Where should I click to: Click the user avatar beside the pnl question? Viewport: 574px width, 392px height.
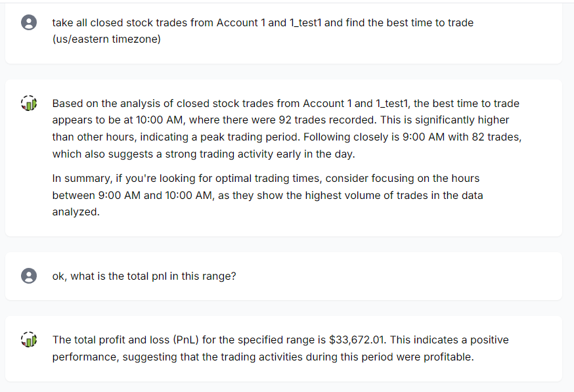pyautogui.click(x=29, y=276)
